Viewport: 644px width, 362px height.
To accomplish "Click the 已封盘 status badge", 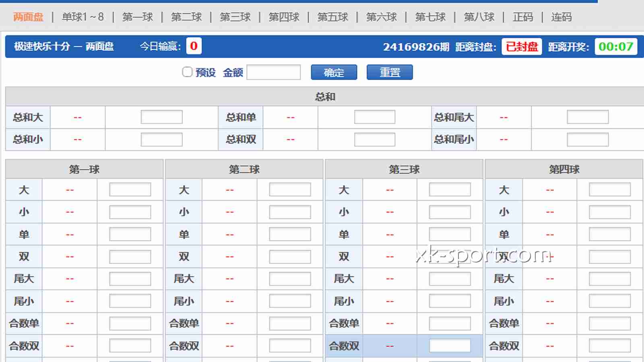I will coord(522,47).
